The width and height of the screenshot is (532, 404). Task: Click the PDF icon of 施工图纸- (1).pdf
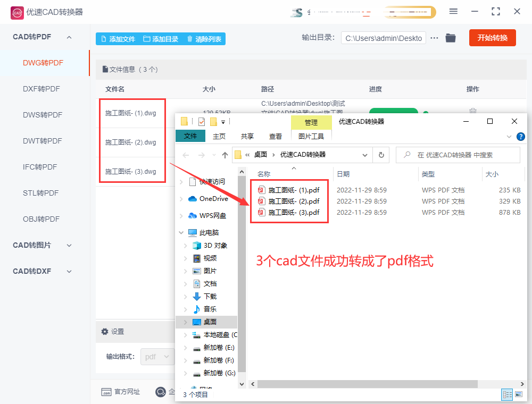point(261,190)
